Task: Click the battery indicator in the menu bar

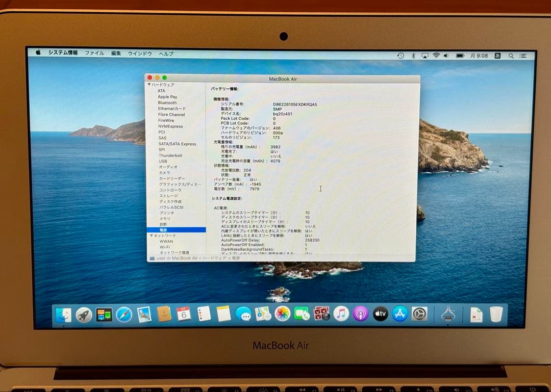Action: coord(460,56)
